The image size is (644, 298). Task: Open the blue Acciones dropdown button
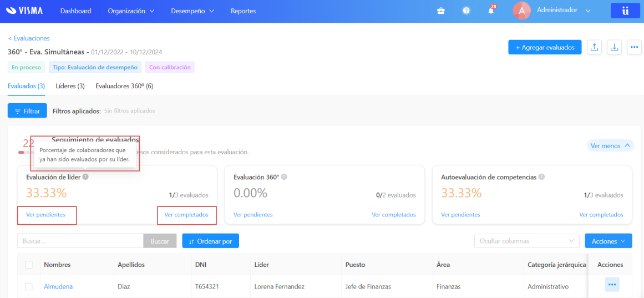[x=608, y=241]
